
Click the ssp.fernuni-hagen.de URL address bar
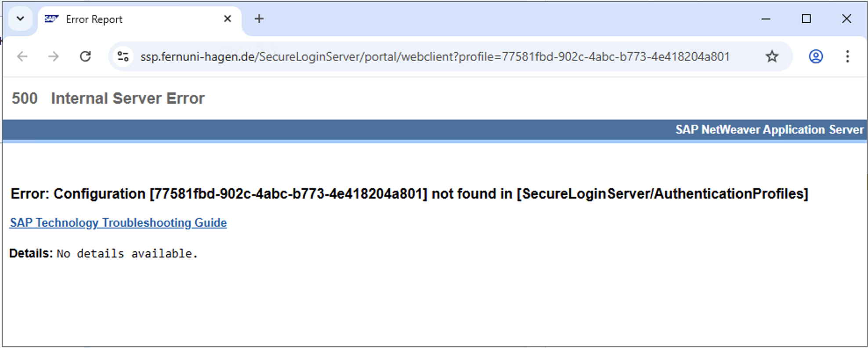click(435, 57)
